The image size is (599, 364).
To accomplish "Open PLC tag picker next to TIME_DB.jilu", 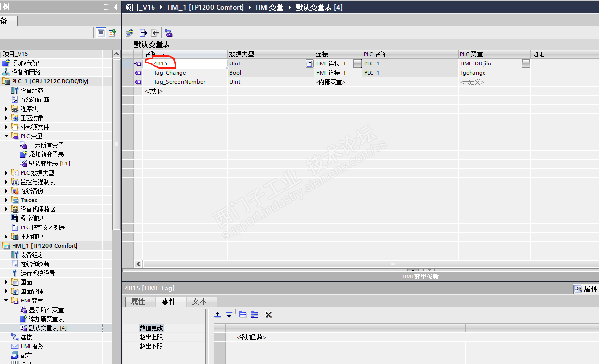I will tap(526, 63).
